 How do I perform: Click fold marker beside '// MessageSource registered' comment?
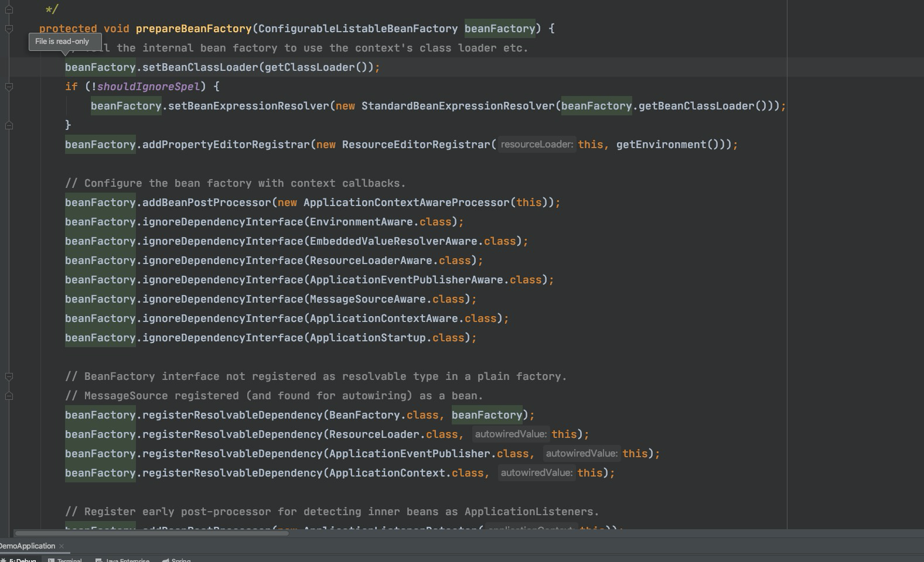tap(9, 396)
